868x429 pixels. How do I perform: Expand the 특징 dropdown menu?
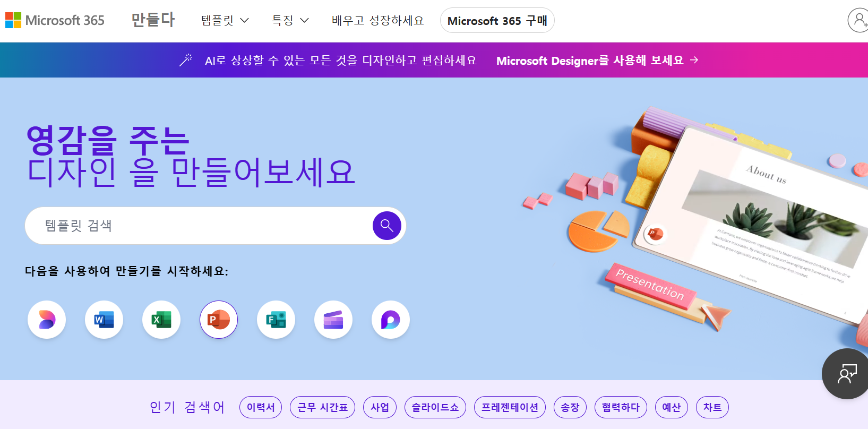click(290, 21)
